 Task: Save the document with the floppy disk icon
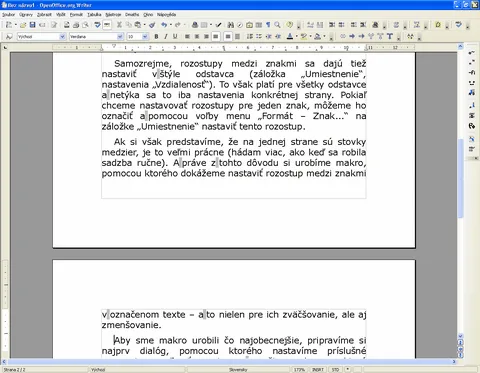(x=32, y=25)
